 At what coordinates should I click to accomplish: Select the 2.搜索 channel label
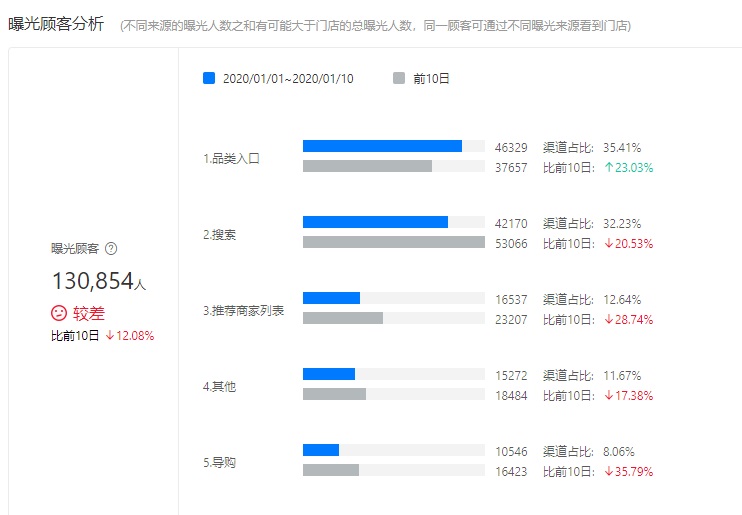tap(220, 235)
